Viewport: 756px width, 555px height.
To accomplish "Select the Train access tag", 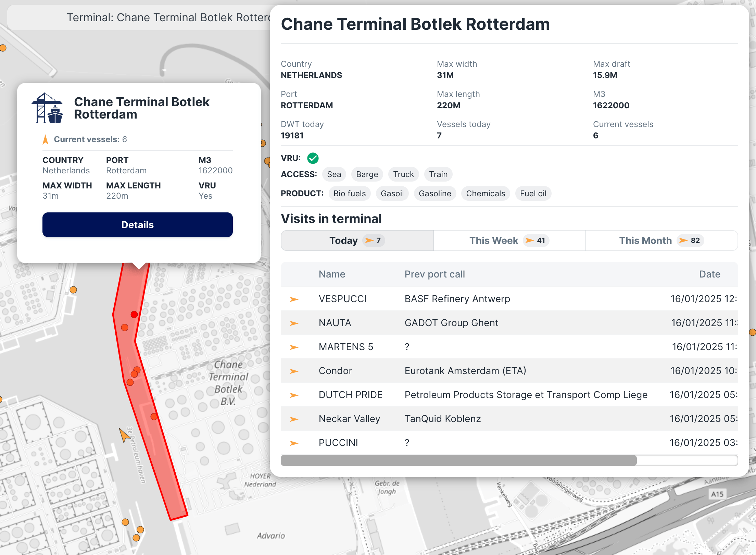I will pos(438,174).
